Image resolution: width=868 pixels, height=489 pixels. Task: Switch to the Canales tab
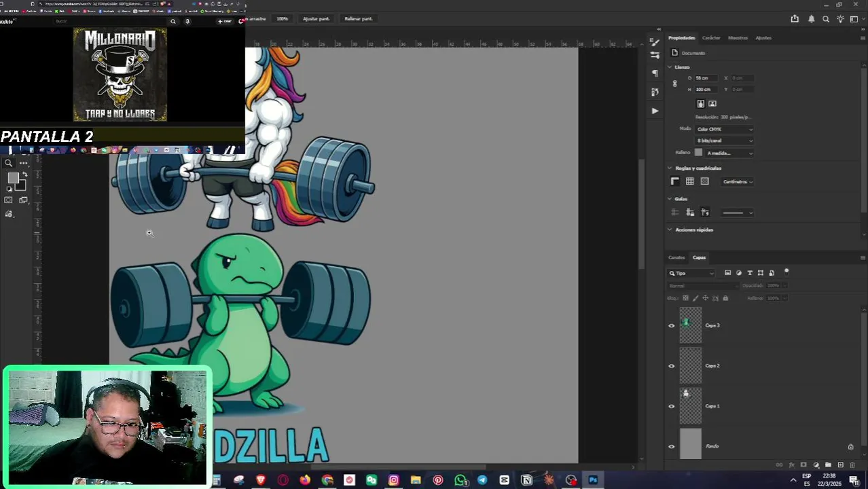tap(676, 257)
